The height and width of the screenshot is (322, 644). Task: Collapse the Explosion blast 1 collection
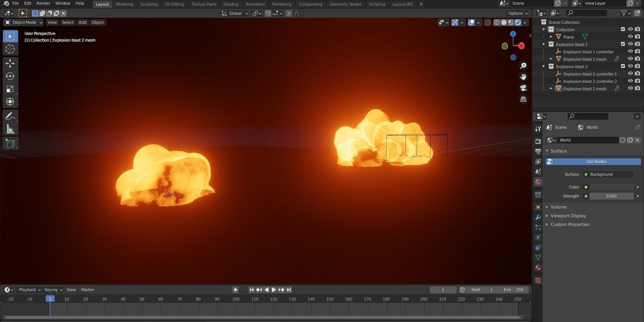tap(543, 44)
